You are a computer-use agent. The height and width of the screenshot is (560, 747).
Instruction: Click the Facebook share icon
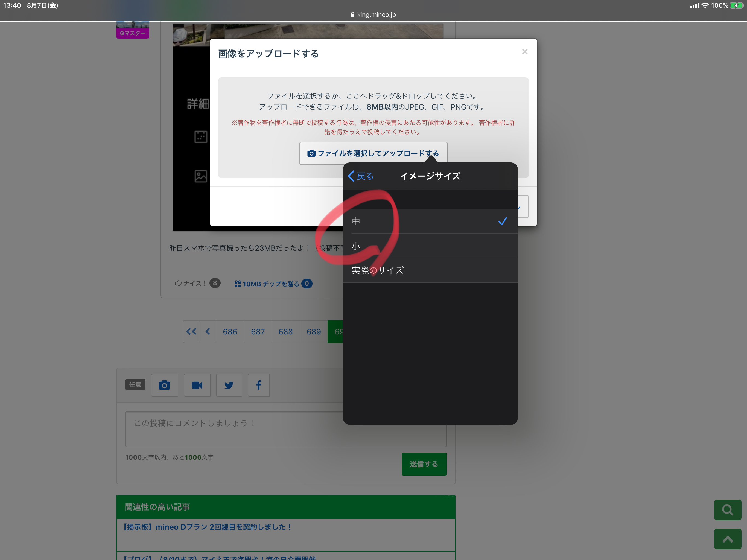pos(259,385)
